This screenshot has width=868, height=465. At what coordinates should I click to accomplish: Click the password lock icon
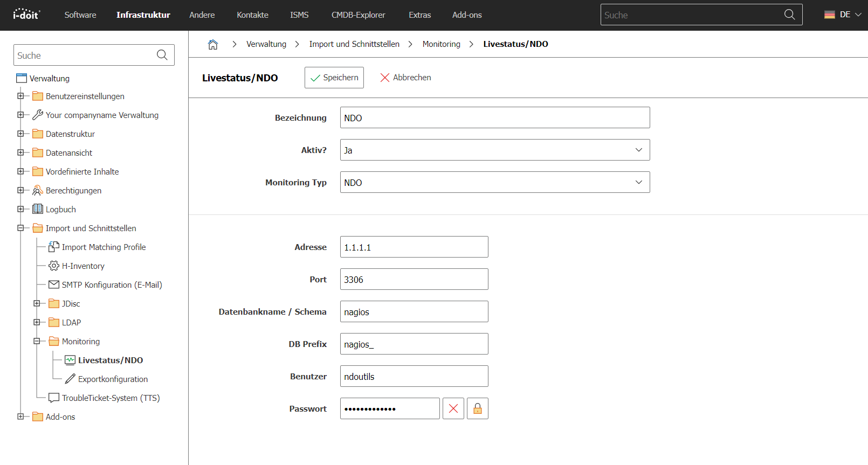click(478, 408)
